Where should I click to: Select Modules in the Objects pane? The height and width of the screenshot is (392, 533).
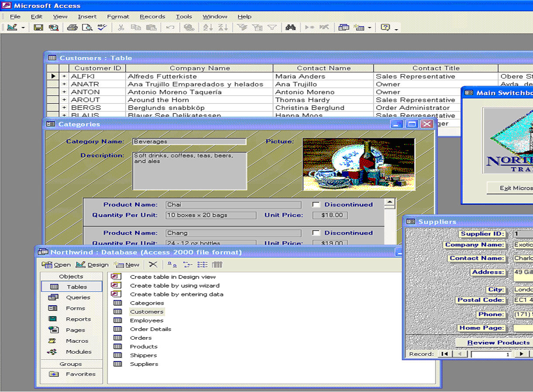click(x=72, y=352)
